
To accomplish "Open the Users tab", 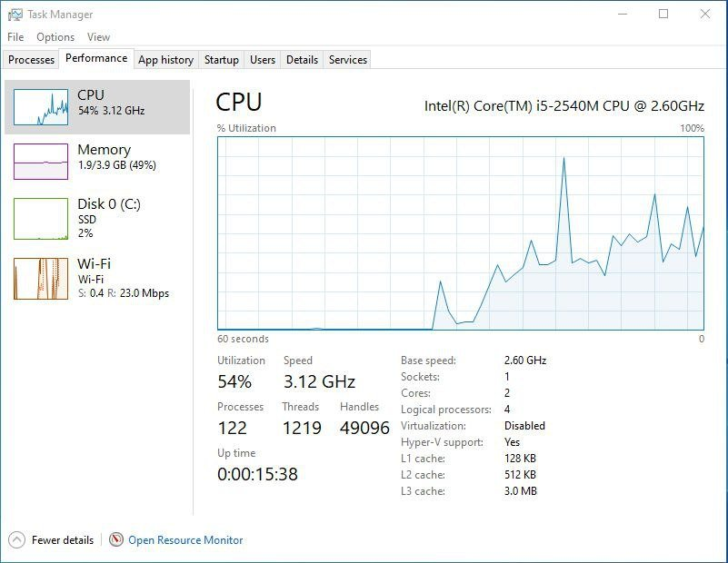I will point(263,60).
